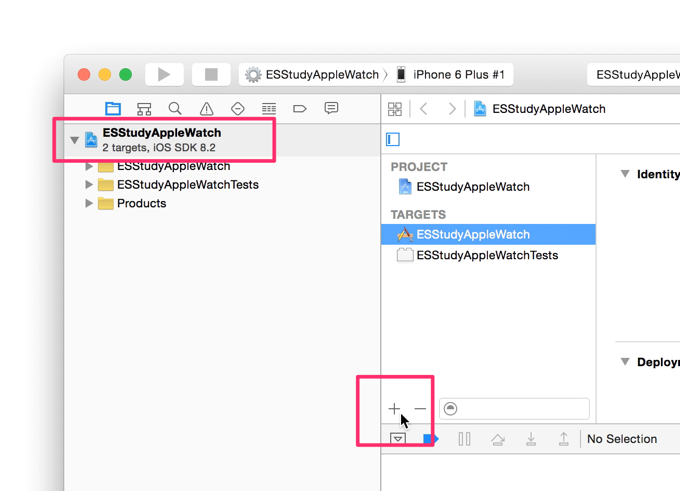Viewport: 680px width, 491px height.
Task: Click the targets filter field
Action: pos(514,409)
